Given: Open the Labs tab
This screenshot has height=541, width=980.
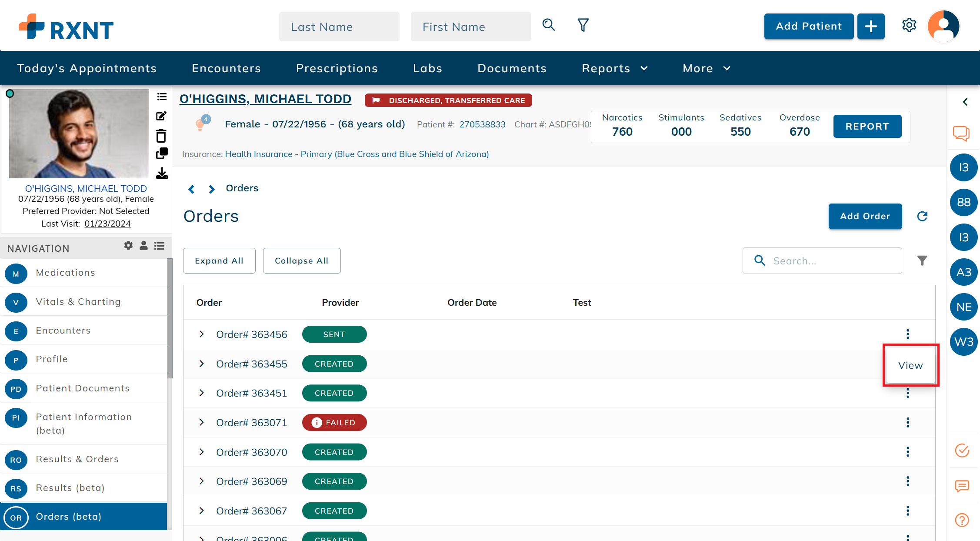Looking at the screenshot, I should (x=428, y=68).
